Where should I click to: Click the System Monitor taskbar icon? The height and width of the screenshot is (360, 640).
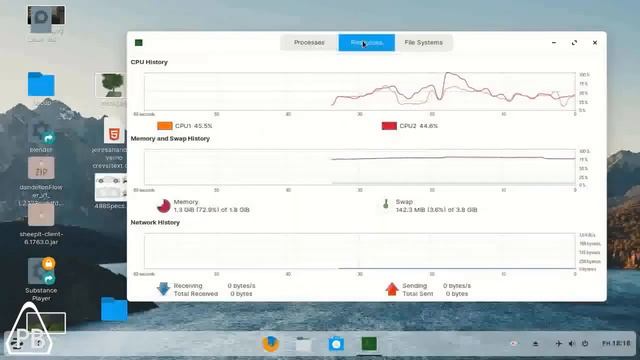pos(369,344)
